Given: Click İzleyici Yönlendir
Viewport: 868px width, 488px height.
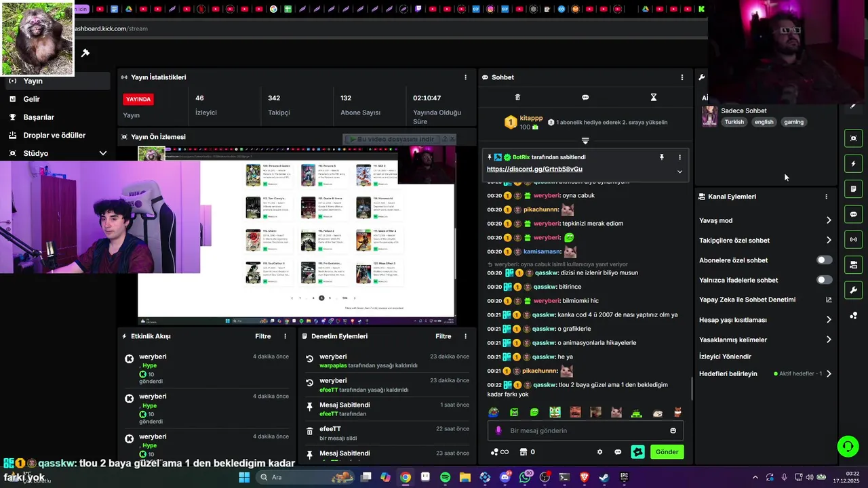Looking at the screenshot, I should coord(725,357).
